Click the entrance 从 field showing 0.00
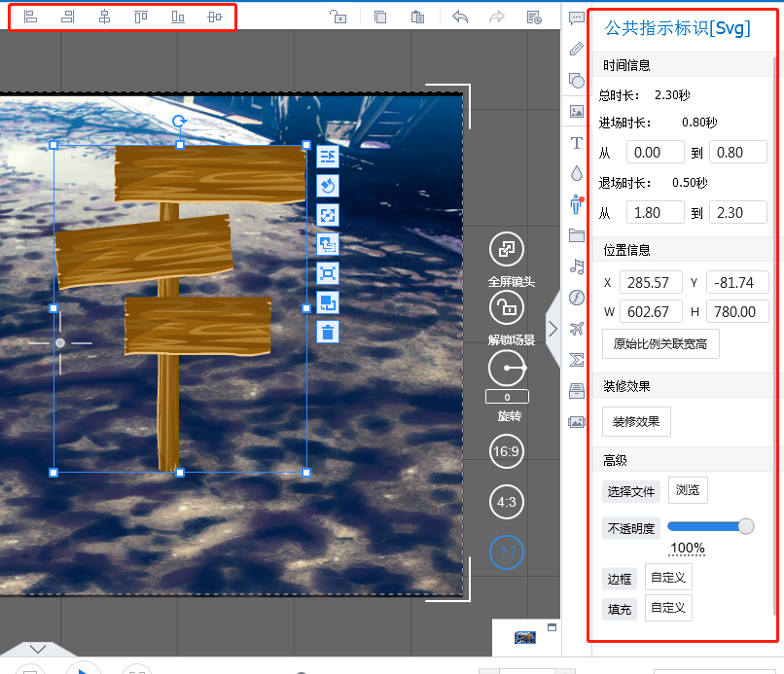784x674 pixels. click(x=655, y=152)
